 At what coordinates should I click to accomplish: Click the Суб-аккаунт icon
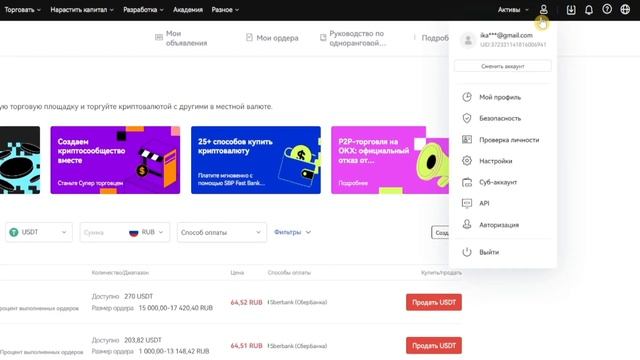pyautogui.click(x=467, y=182)
